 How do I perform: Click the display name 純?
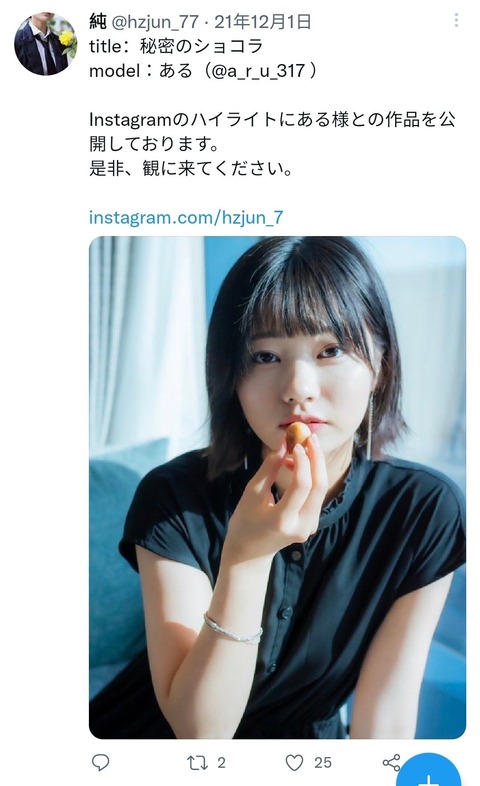click(98, 22)
